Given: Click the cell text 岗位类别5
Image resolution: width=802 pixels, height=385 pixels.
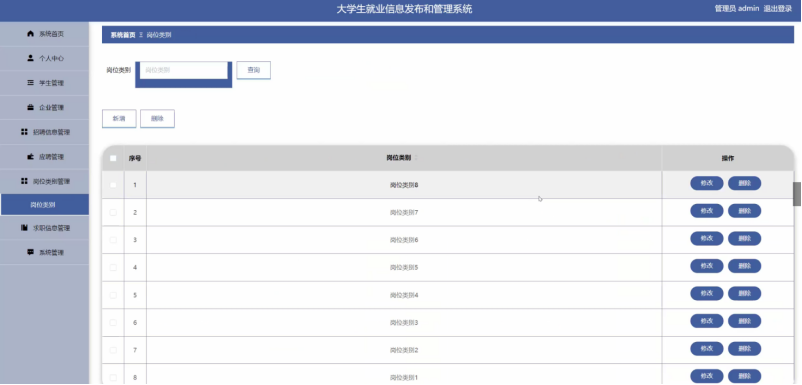Looking at the screenshot, I should 404,267.
